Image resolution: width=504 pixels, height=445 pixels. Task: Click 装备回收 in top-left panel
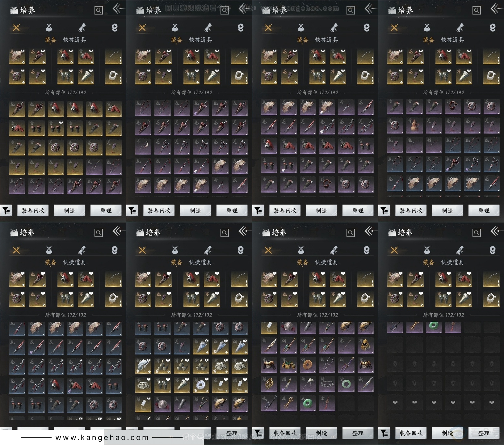pyautogui.click(x=33, y=211)
